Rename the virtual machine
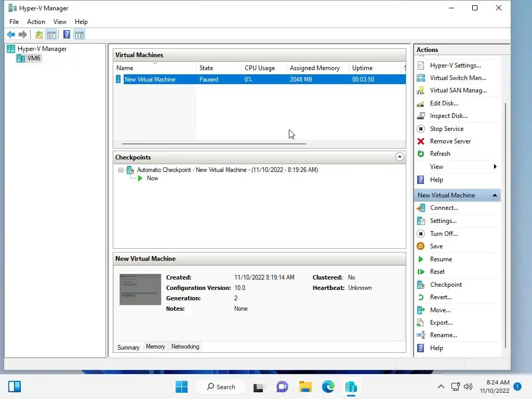The image size is (532, 399). [444, 335]
